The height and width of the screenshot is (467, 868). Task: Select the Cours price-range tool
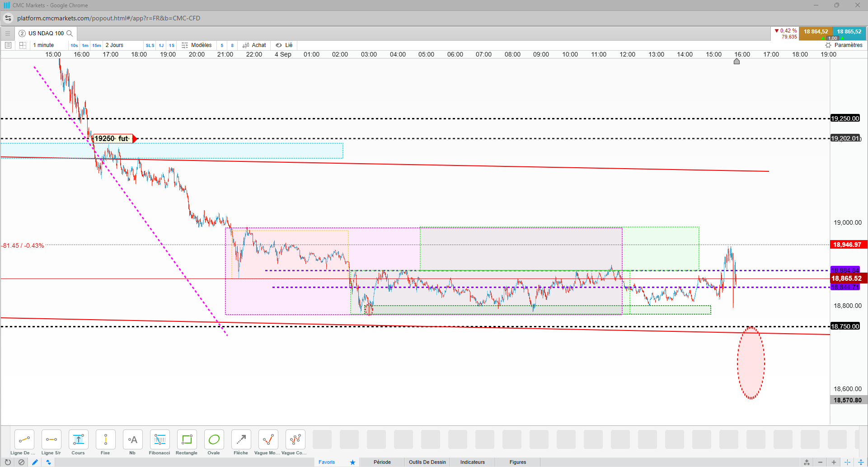[x=78, y=442]
